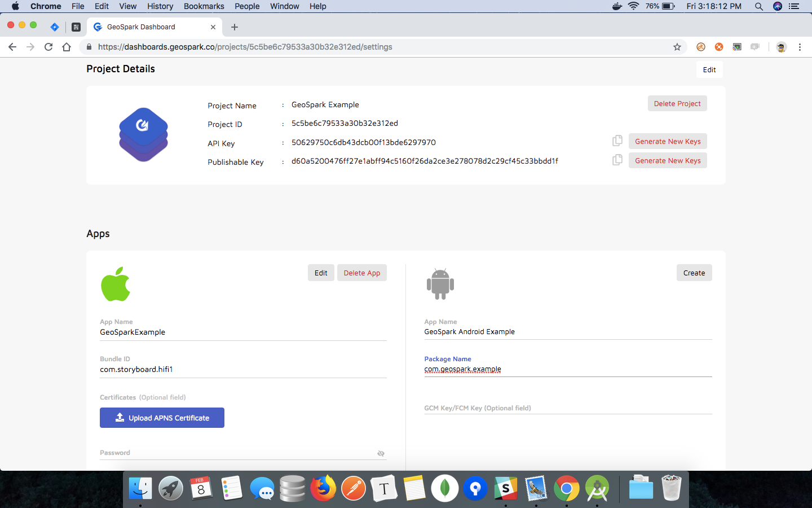Open the Chrome menu in menu bar
Image resolution: width=812 pixels, height=508 pixels.
[x=46, y=6]
